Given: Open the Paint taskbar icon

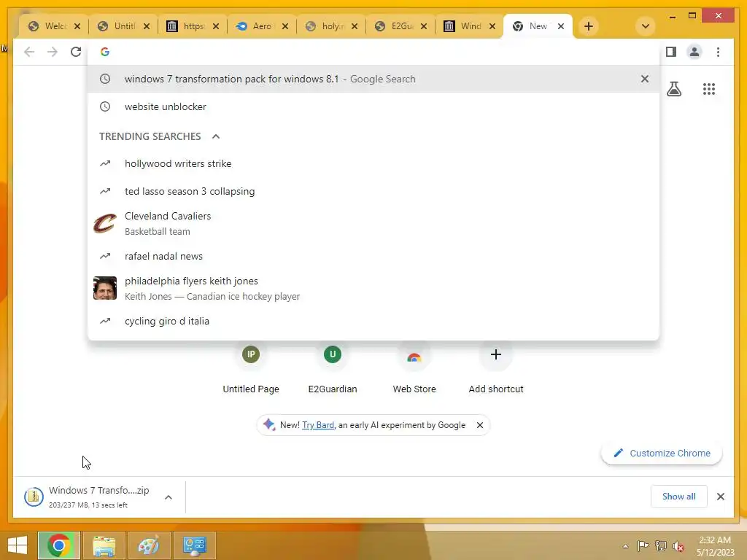Looking at the screenshot, I should [x=149, y=545].
